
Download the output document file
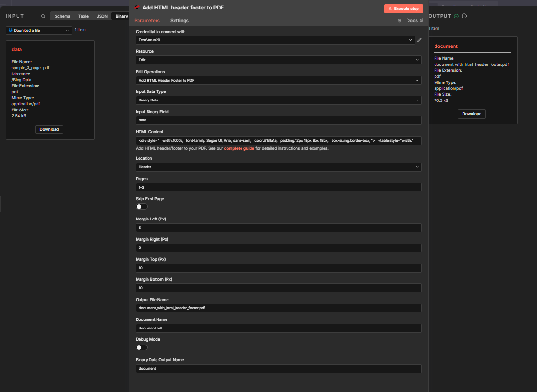(472, 113)
